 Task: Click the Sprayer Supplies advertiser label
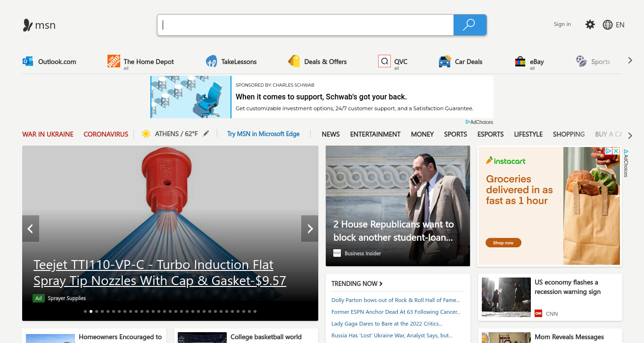(x=67, y=298)
